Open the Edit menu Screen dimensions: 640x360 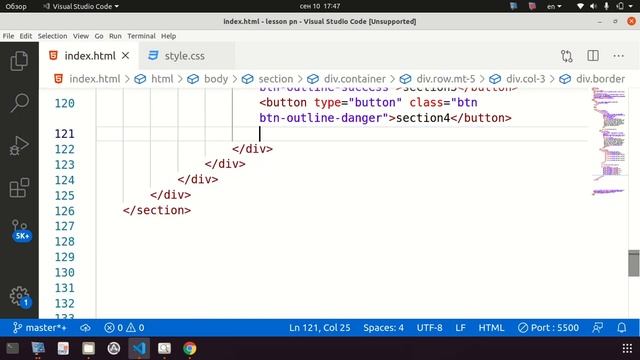(x=26, y=36)
